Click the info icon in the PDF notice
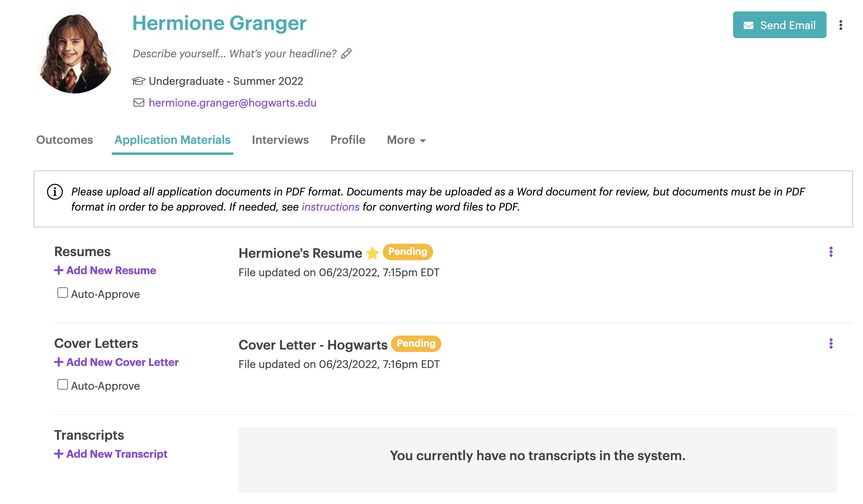The width and height of the screenshot is (863, 504). point(55,192)
